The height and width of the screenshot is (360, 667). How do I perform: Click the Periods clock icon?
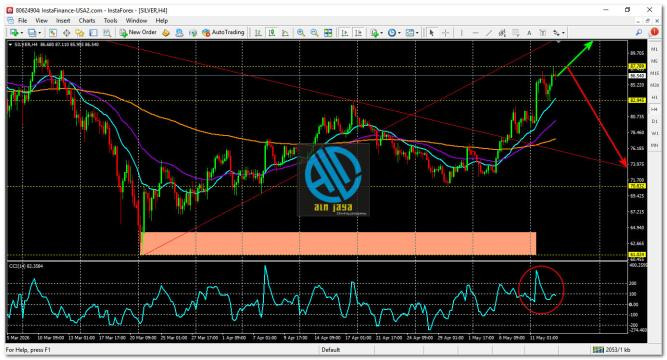(392, 32)
